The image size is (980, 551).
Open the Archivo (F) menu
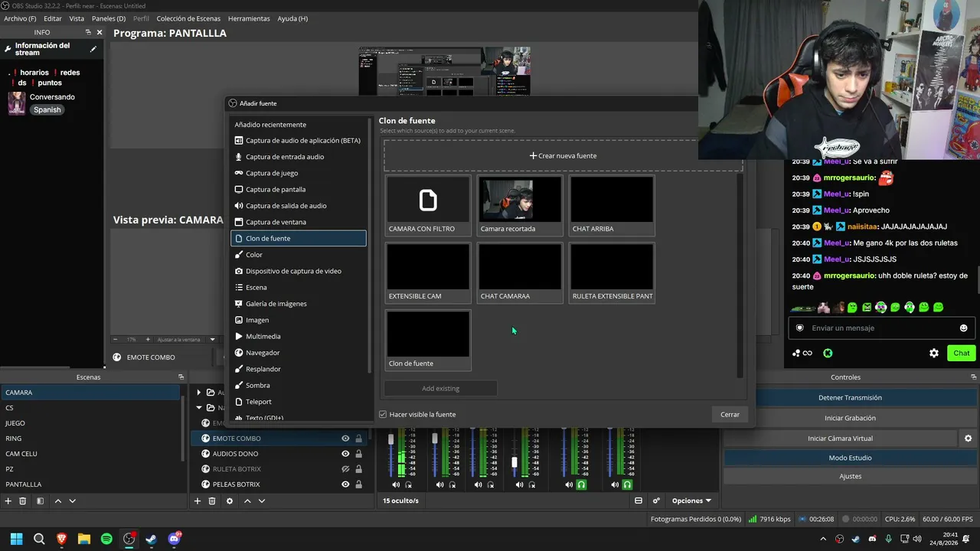click(x=20, y=18)
